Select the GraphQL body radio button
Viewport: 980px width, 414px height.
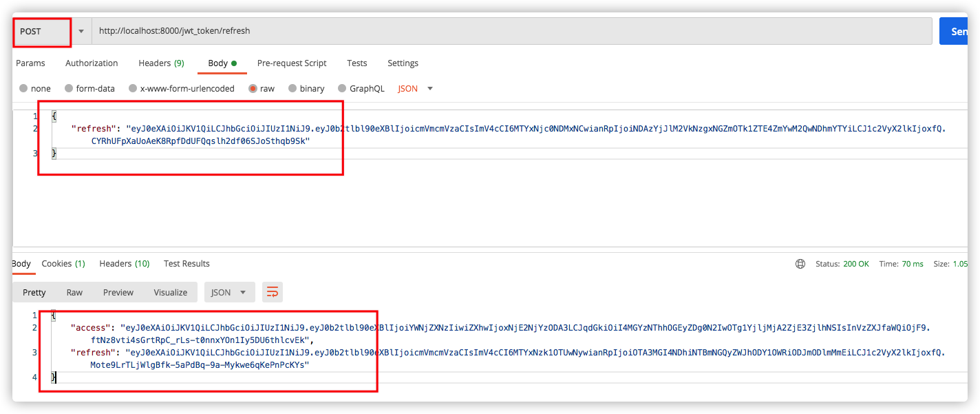342,88
